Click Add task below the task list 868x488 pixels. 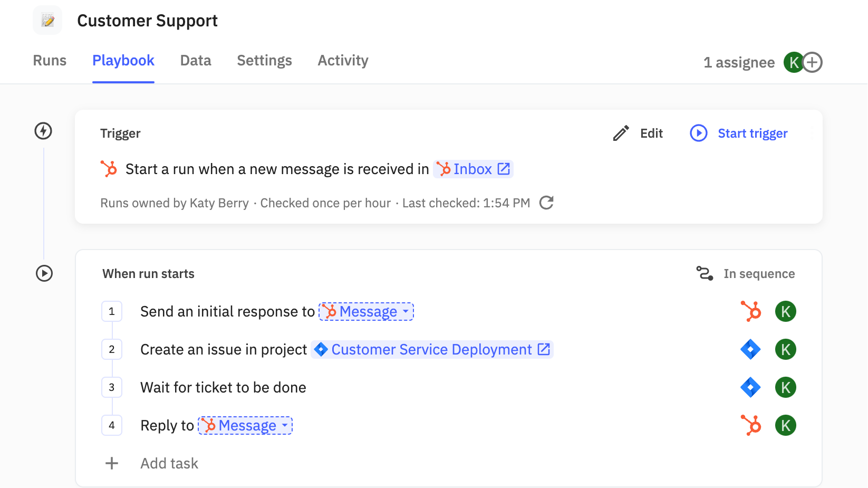(169, 463)
